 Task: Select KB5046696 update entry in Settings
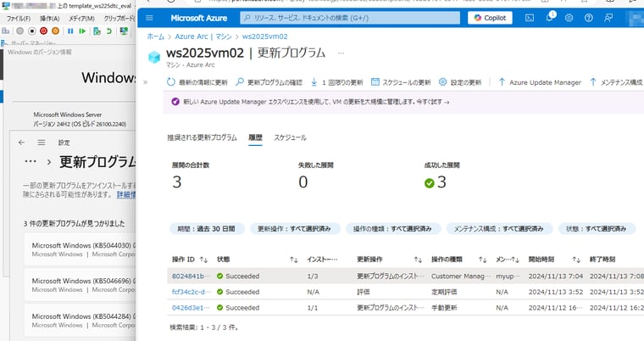(x=80, y=284)
